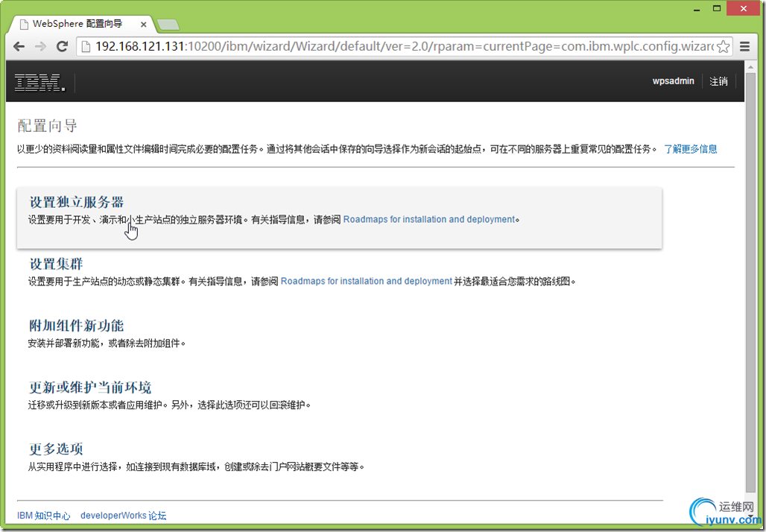
Task: Open a new browser tab
Action: (168, 25)
